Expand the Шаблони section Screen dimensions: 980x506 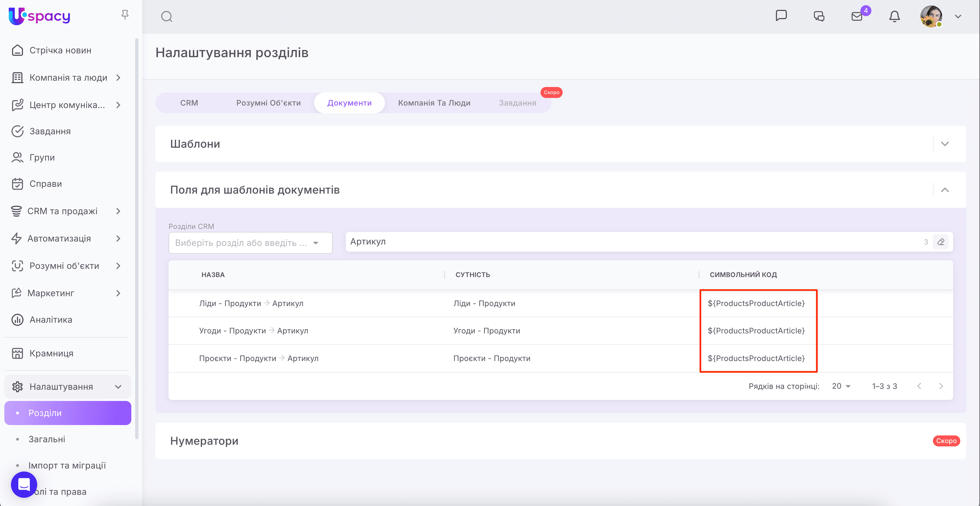coord(945,144)
